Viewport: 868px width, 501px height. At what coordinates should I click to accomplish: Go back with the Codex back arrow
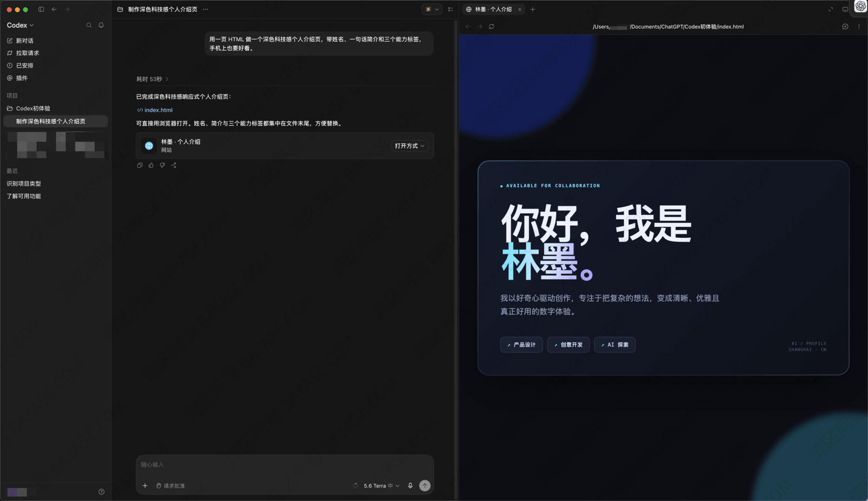pos(54,9)
